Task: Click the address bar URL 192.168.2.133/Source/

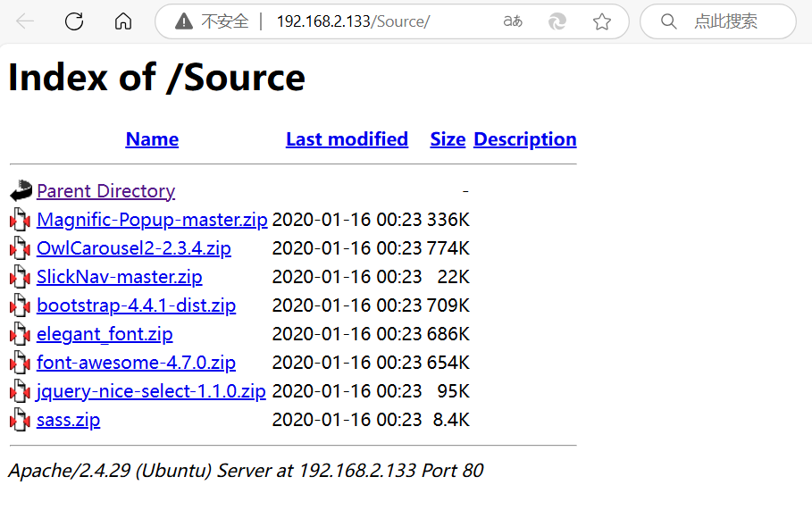Action: click(353, 21)
